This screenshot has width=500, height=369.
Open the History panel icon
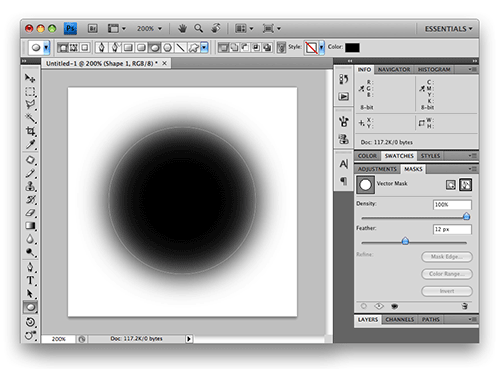click(x=344, y=79)
